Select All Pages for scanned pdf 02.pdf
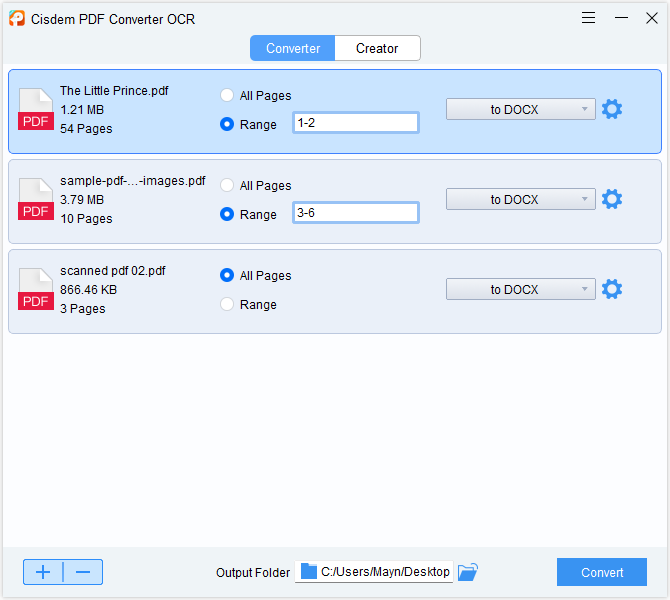This screenshot has height=600, width=670. point(227,275)
